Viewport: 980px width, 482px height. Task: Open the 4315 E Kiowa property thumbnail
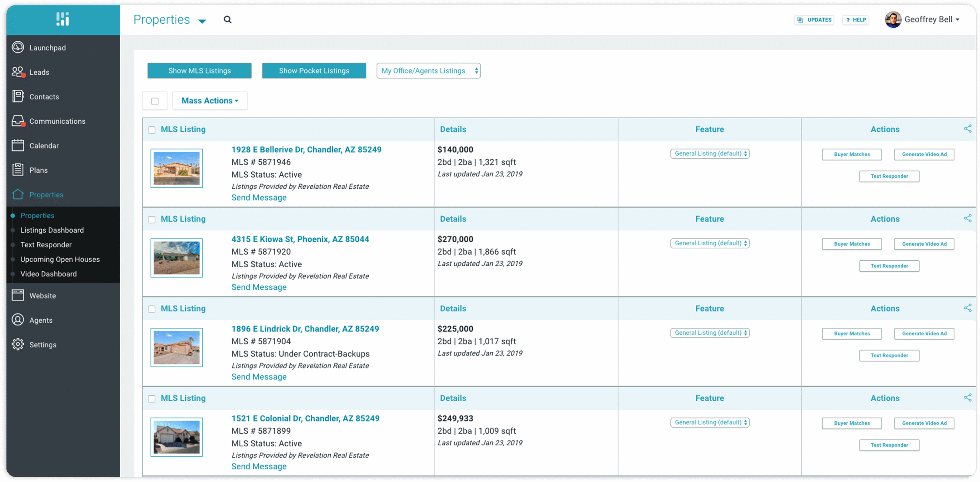click(176, 258)
